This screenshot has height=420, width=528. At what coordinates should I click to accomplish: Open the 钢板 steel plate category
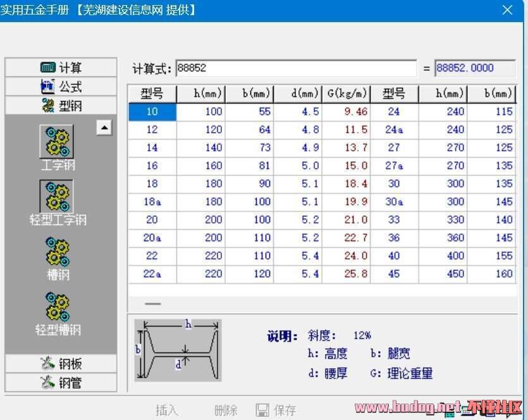coord(61,364)
